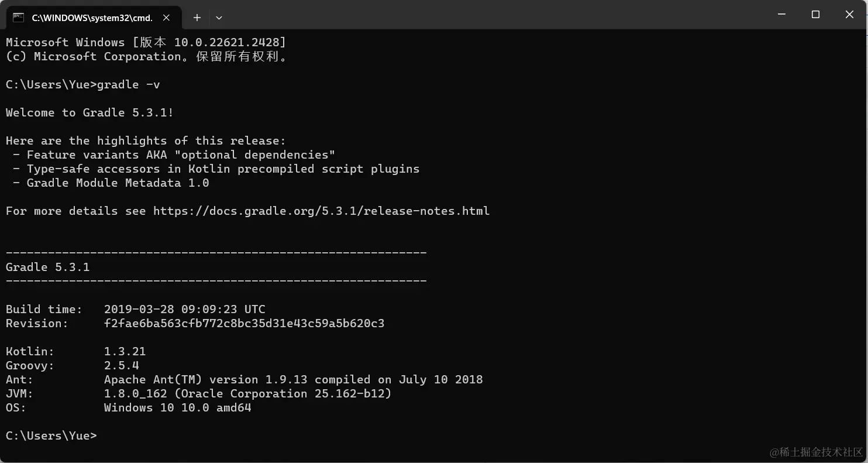Click the Kotlin version 1.3.21 text

pos(125,352)
